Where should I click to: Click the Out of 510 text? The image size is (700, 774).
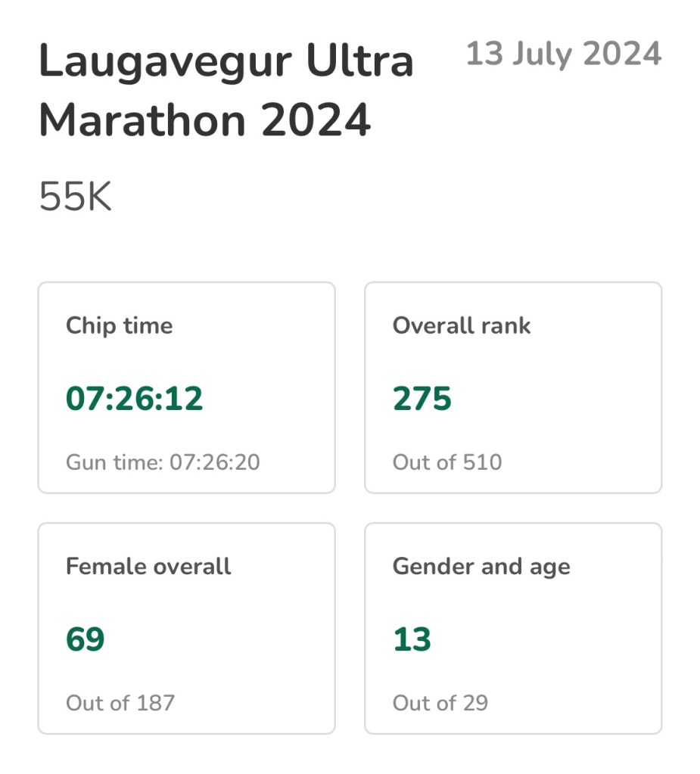447,462
